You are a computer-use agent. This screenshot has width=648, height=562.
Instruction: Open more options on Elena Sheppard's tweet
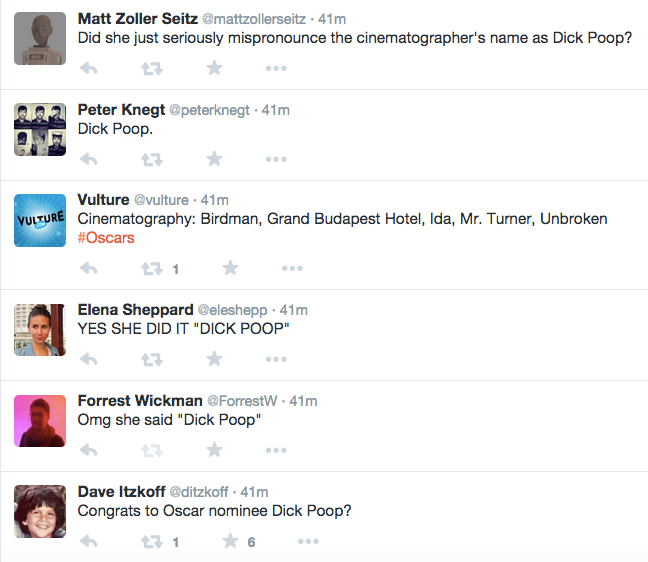point(276,359)
